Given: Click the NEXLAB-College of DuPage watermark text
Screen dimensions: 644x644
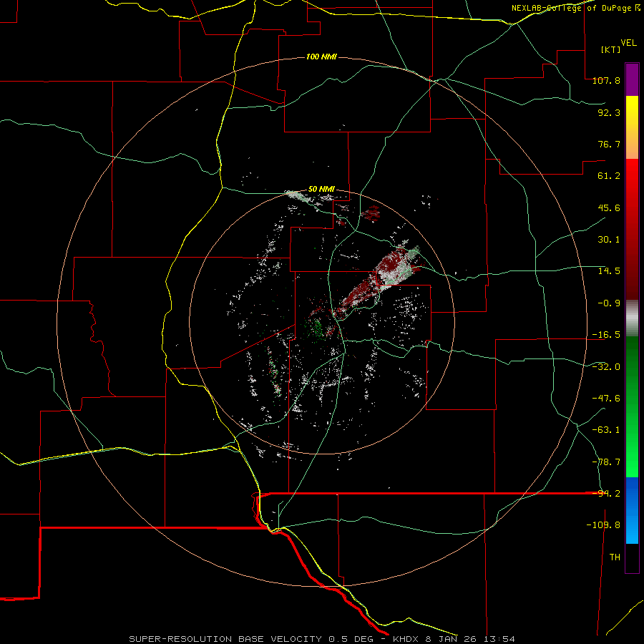Looking at the screenshot, I should pyautogui.click(x=576, y=8).
